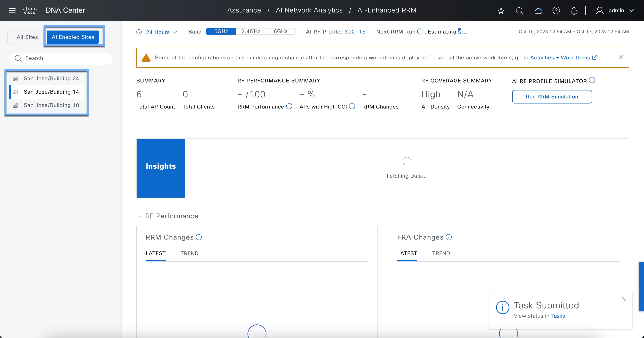This screenshot has width=644, height=338.
Task: Open the notifications bell icon
Action: (x=574, y=10)
